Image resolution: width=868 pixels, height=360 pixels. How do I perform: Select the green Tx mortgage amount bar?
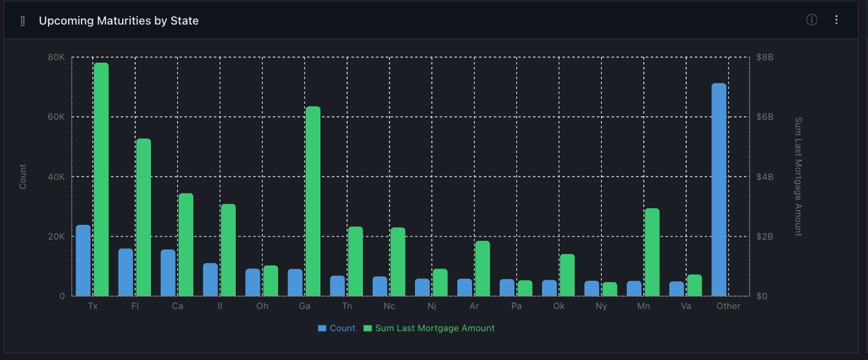point(101,179)
